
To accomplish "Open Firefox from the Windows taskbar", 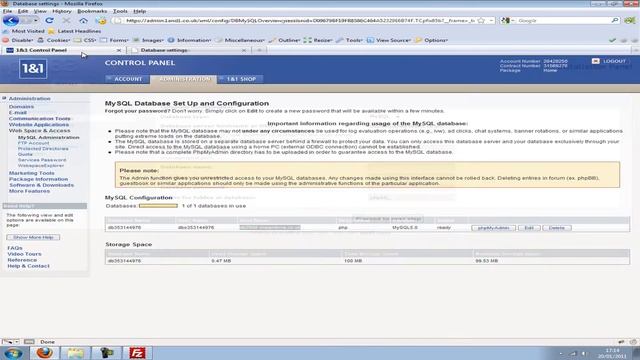I will click(44, 353).
